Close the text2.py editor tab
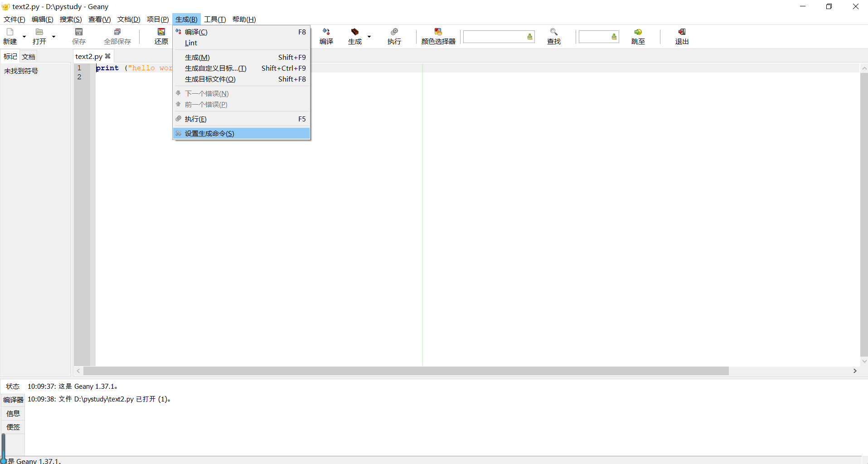The width and height of the screenshot is (868, 464). [107, 56]
